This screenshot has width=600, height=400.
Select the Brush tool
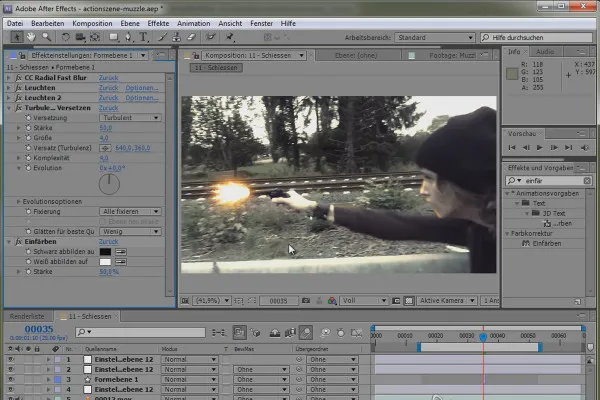[x=163, y=37]
